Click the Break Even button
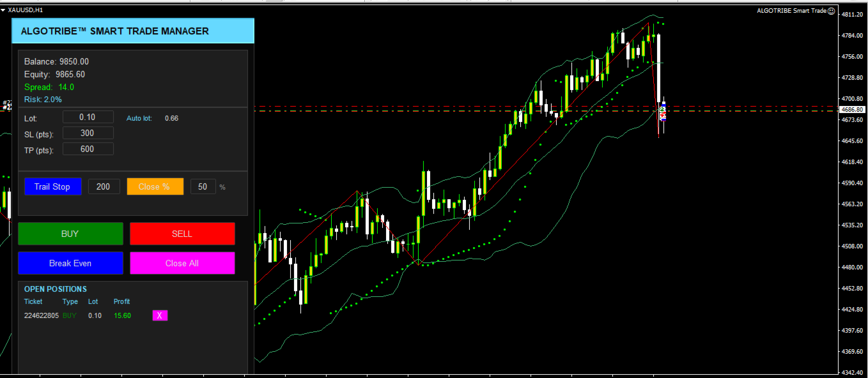The width and height of the screenshot is (868, 378). tap(70, 263)
